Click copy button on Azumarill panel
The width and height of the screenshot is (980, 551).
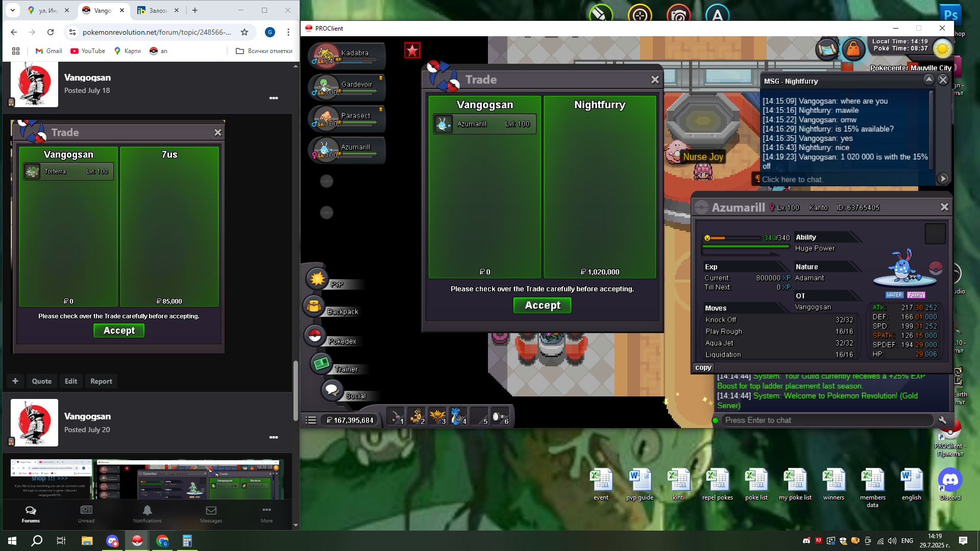703,367
